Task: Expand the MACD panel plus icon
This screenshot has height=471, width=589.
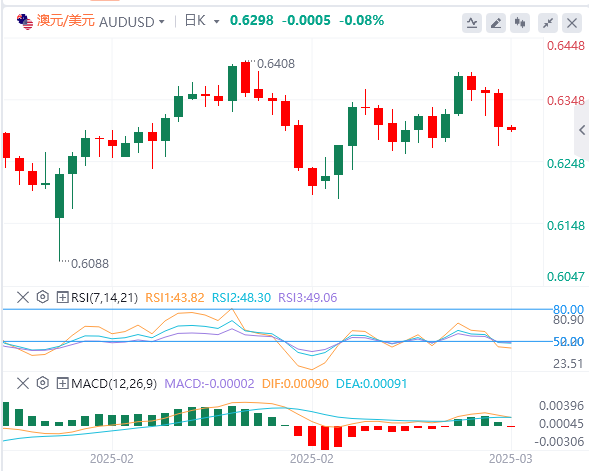Action: coord(62,383)
